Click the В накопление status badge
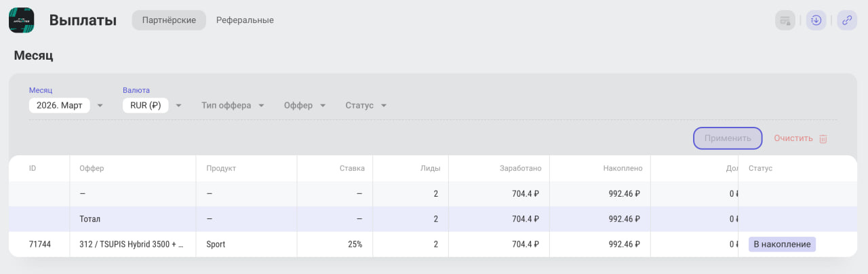 (782, 244)
